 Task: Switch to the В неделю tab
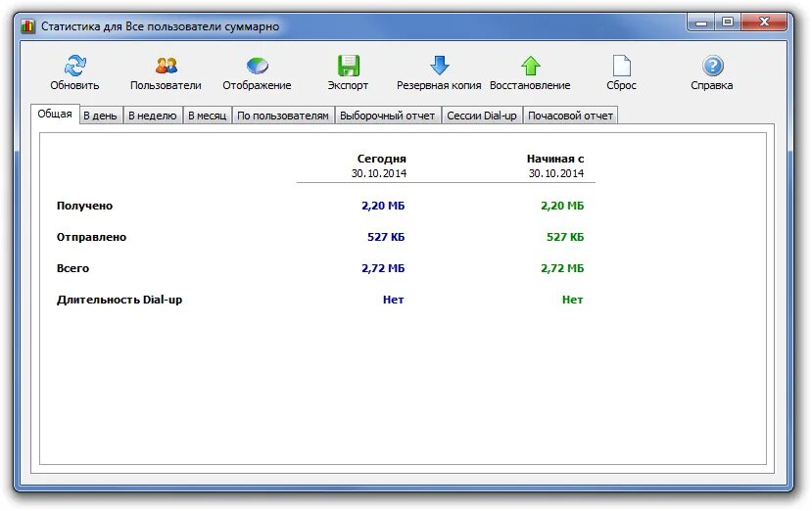(152, 116)
